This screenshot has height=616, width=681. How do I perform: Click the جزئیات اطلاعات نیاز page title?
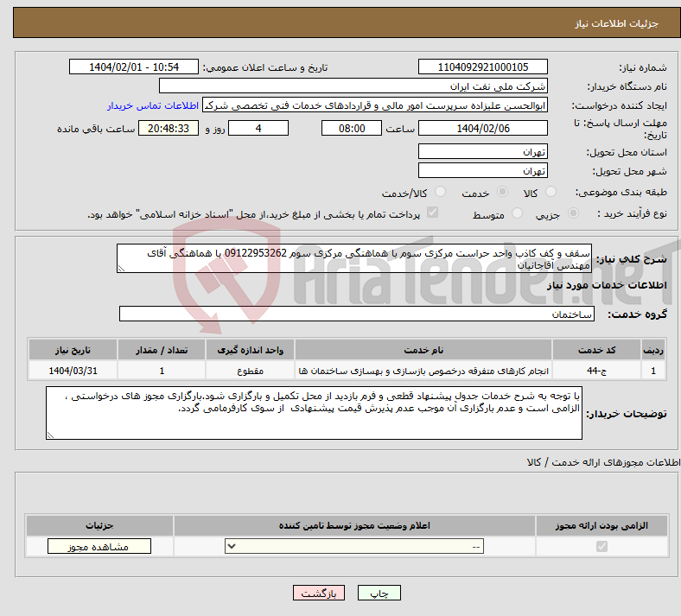pyautogui.click(x=617, y=23)
